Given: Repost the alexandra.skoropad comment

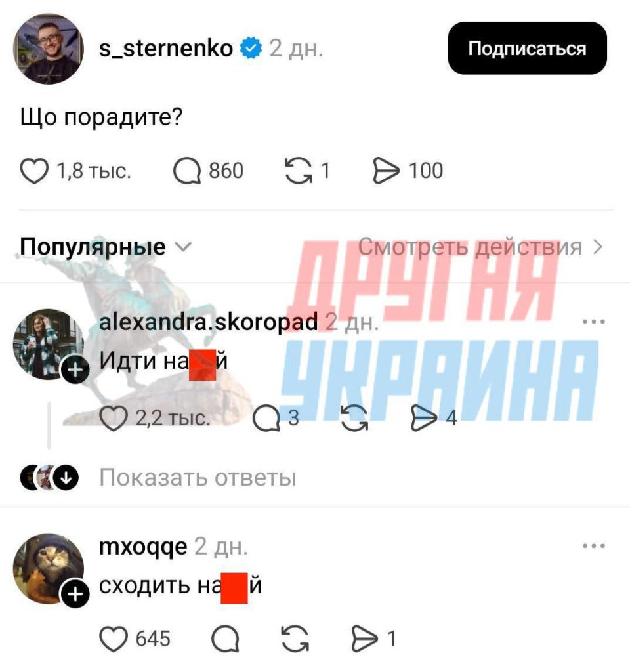Looking at the screenshot, I should click(x=354, y=418).
